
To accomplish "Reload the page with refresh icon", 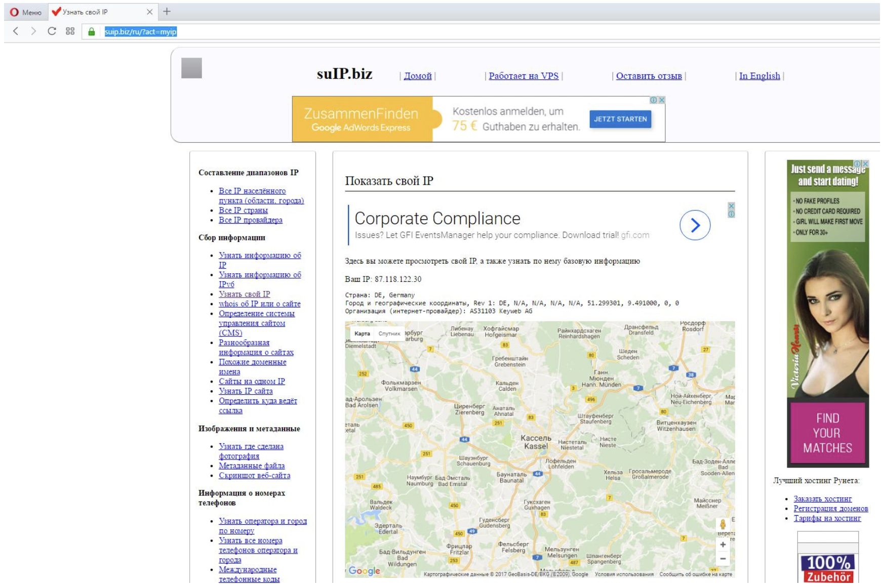I will click(x=52, y=31).
